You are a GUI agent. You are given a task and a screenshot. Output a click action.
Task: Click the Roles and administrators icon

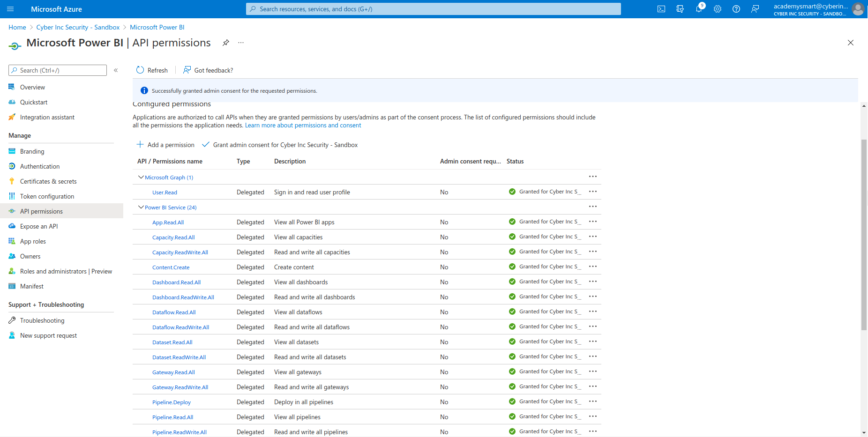pos(12,271)
